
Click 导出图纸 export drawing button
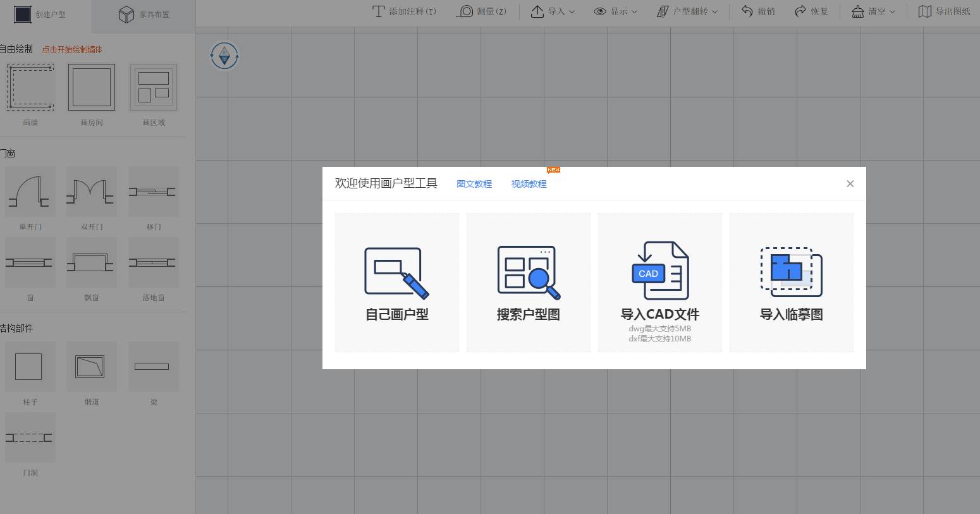945,11
